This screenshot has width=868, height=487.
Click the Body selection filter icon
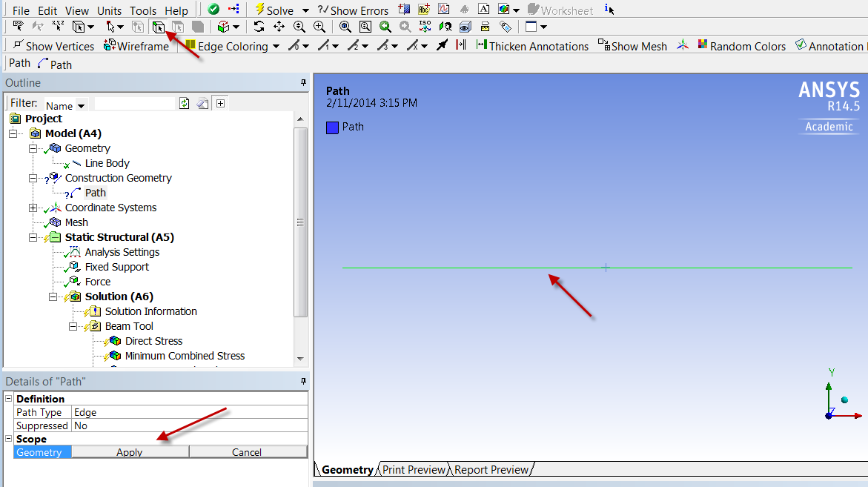pos(198,27)
